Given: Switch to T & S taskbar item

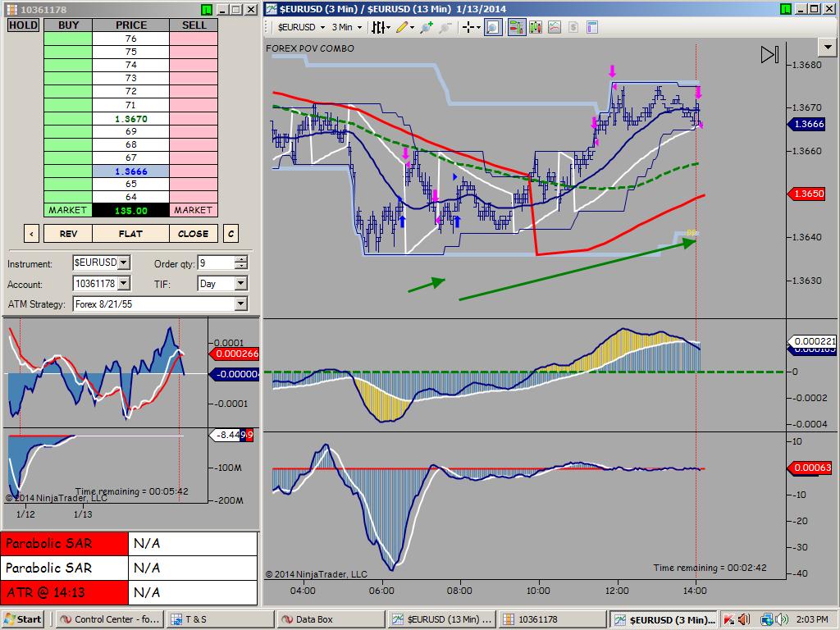Looking at the screenshot, I should pyautogui.click(x=220, y=619).
